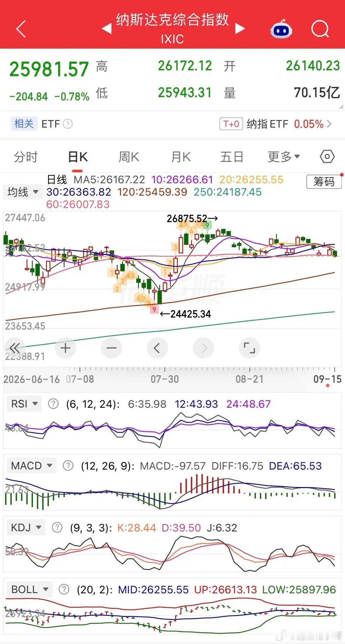This screenshot has width=345, height=644.
Task: Tap the LOW:25897.96 Bollinger value
Action: coord(299,589)
